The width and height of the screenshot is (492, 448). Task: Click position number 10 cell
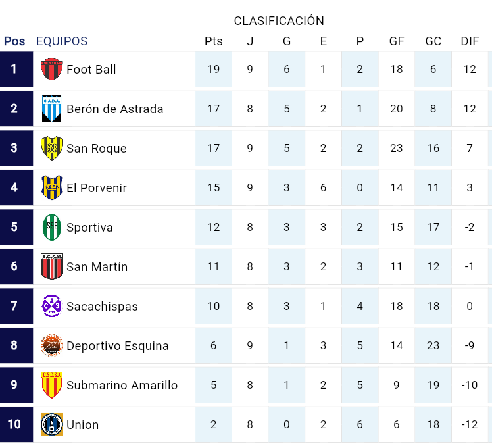pos(14,424)
